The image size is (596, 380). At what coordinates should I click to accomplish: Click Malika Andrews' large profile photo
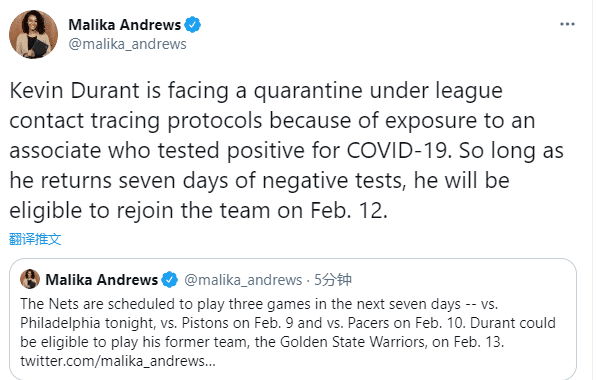click(33, 34)
